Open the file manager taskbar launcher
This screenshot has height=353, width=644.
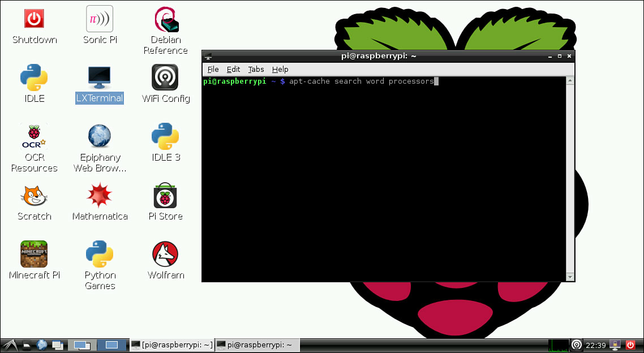click(x=26, y=345)
